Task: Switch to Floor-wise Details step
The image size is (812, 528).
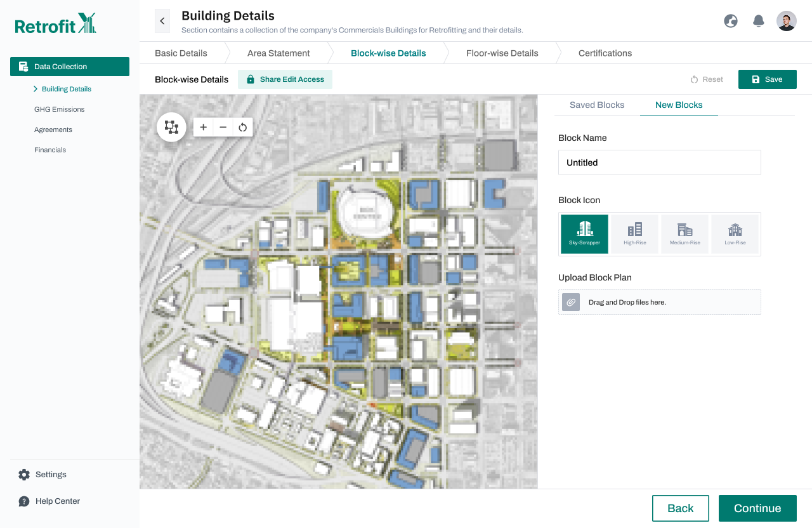Action: pyautogui.click(x=502, y=53)
